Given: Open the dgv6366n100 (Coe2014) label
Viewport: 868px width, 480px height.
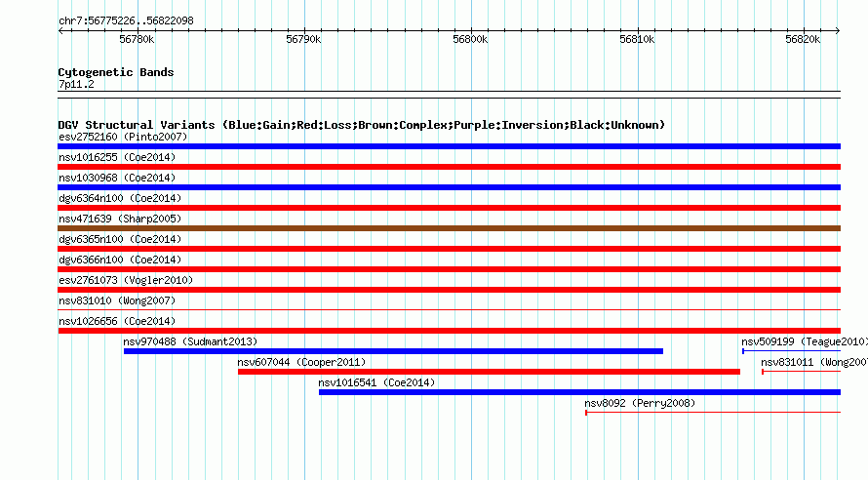Looking at the screenshot, I should [120, 260].
